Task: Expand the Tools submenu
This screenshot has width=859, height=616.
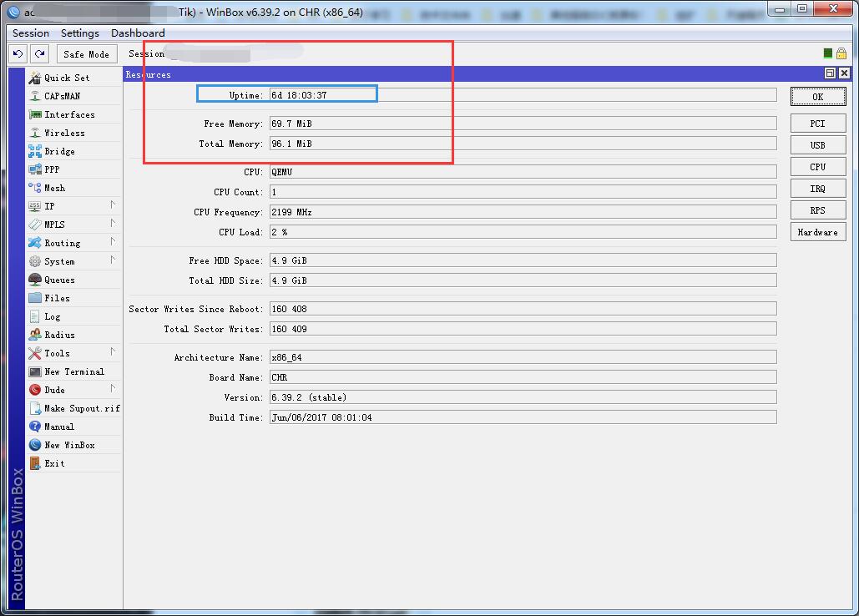Action: point(113,352)
